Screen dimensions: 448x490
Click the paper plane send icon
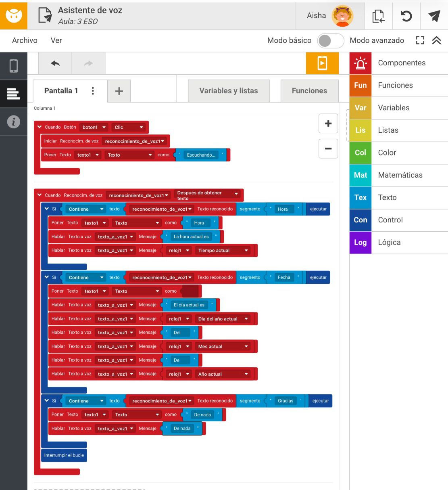point(434,16)
